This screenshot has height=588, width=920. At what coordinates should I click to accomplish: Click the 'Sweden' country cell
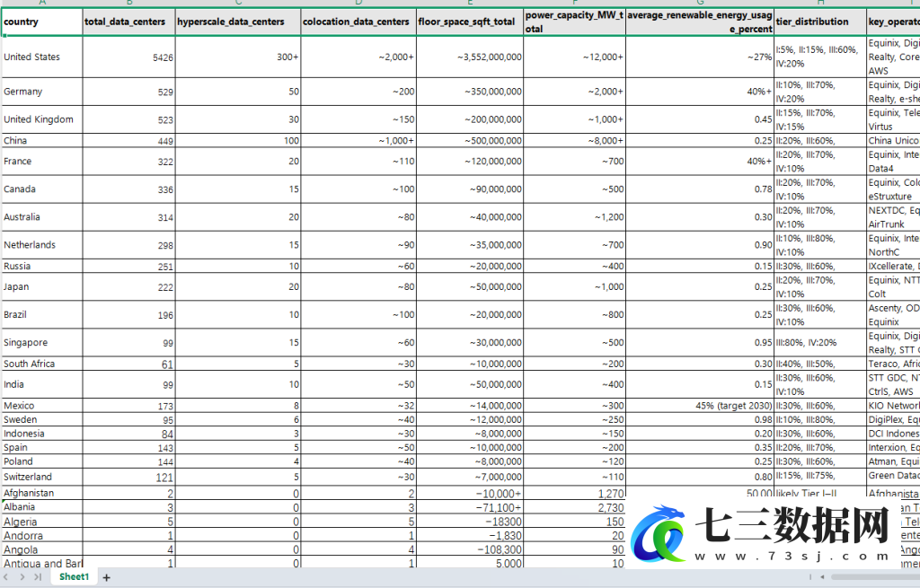point(42,420)
